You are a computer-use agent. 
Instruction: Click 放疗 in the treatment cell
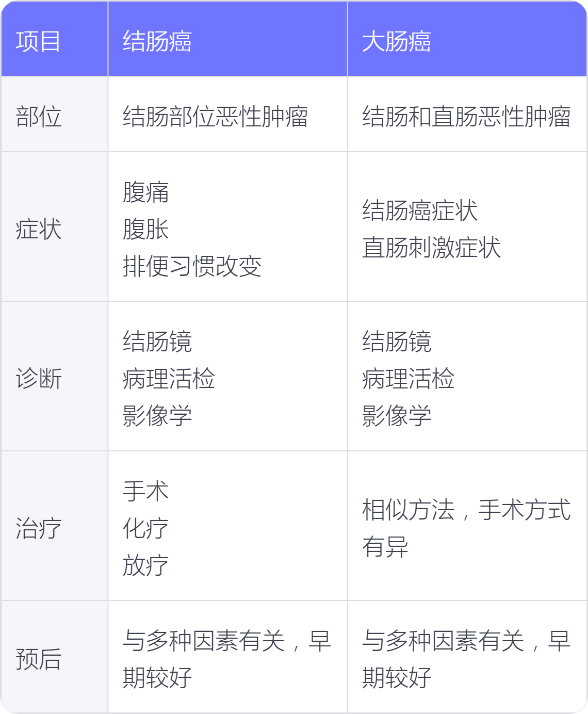click(x=145, y=565)
